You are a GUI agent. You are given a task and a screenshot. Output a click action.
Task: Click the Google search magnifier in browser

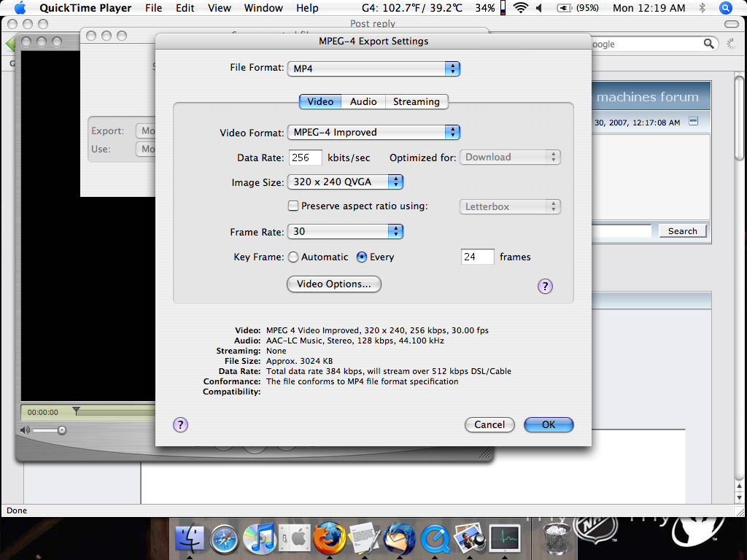tap(708, 44)
